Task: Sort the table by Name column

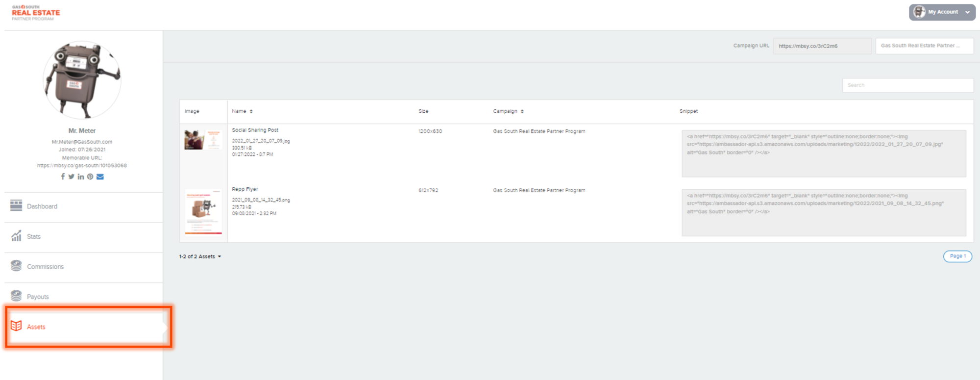Action: point(242,111)
